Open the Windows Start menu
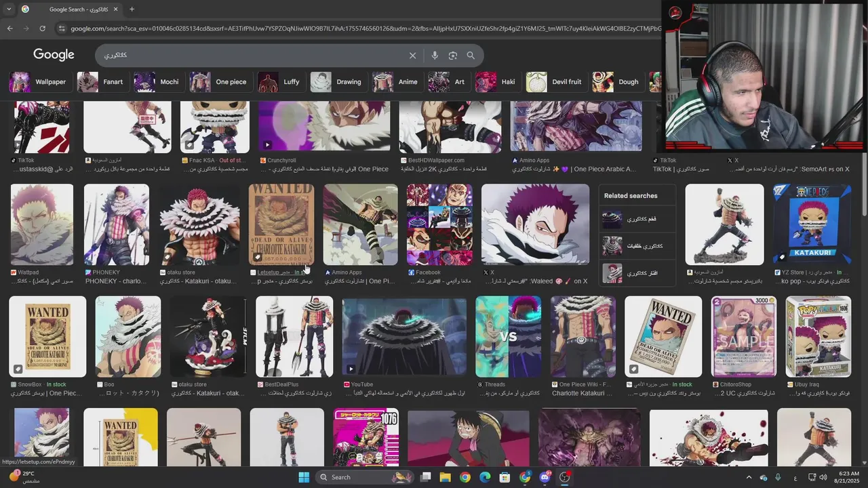The height and width of the screenshot is (488, 868). pos(304,477)
